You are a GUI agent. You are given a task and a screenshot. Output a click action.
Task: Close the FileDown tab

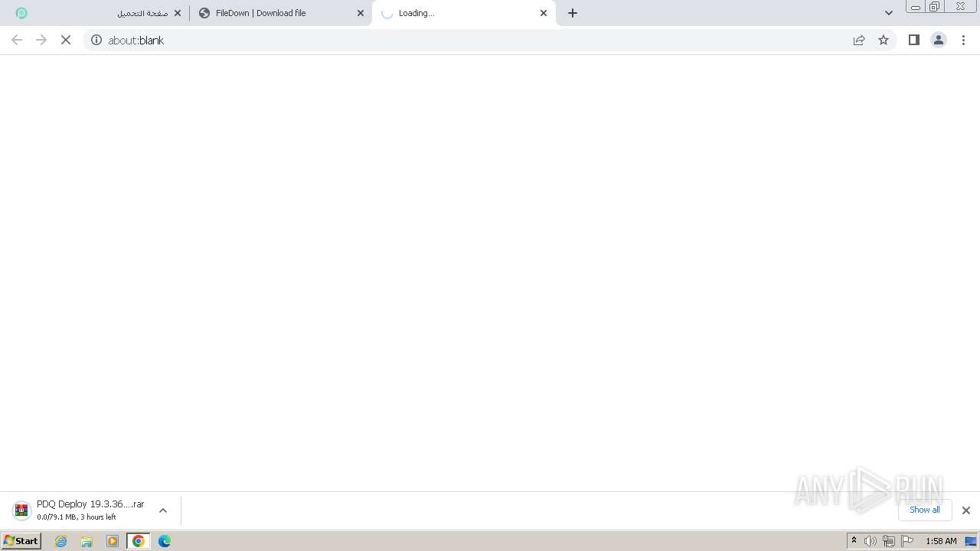[361, 13]
